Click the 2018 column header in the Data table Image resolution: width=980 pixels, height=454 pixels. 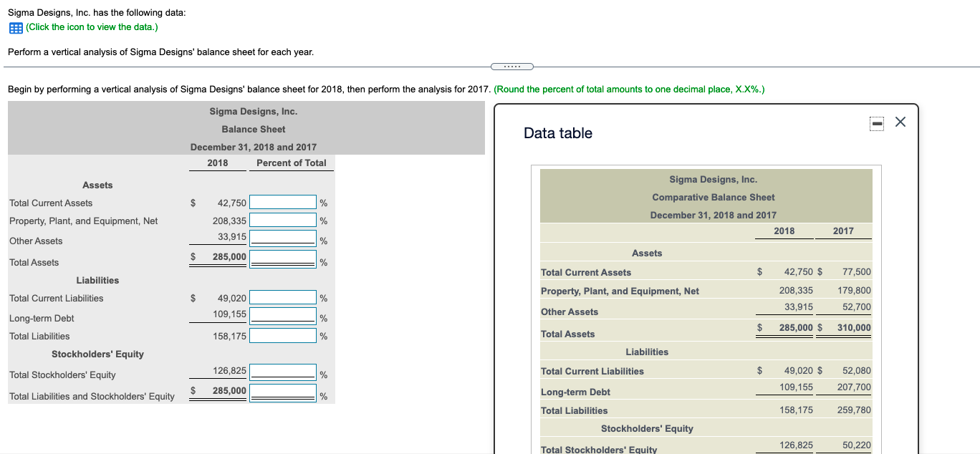[784, 231]
